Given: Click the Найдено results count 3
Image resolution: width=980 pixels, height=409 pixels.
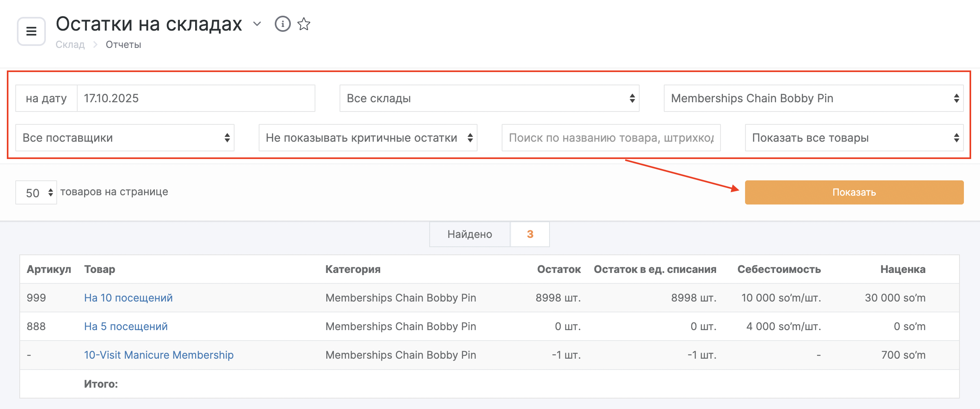Looking at the screenshot, I should tap(530, 234).
